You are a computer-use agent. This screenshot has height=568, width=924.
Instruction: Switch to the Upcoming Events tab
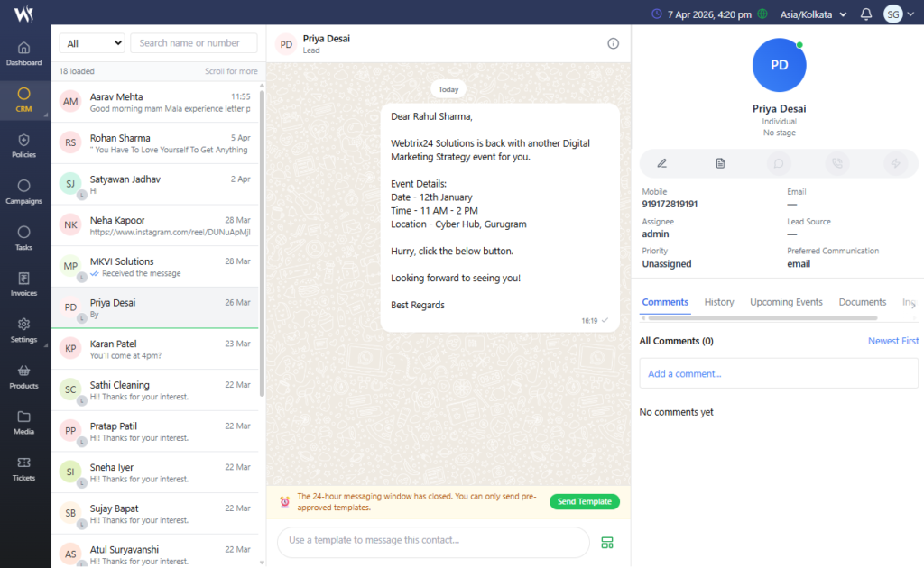pos(786,302)
